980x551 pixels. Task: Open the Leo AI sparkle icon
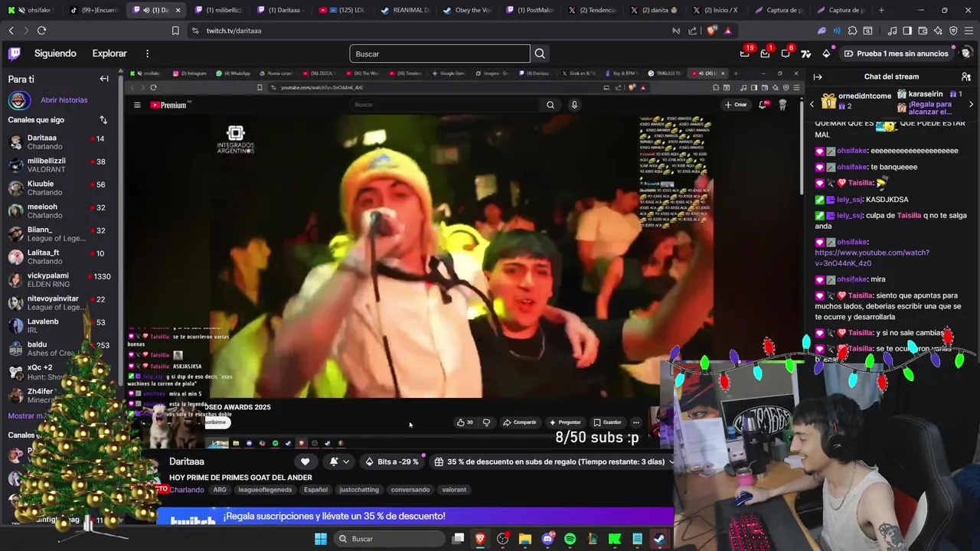click(x=938, y=31)
